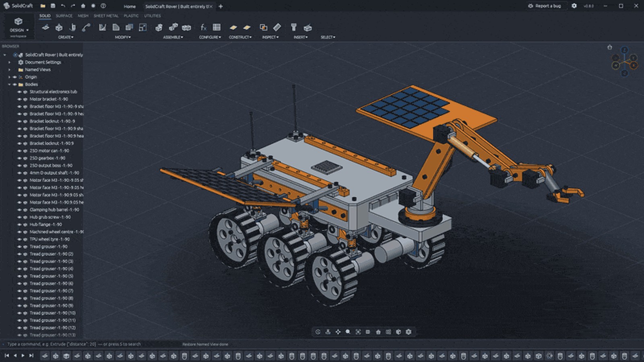Toggle visibility of Structural electronics tub
Image resolution: width=644 pixels, height=362 pixels.
(x=19, y=92)
